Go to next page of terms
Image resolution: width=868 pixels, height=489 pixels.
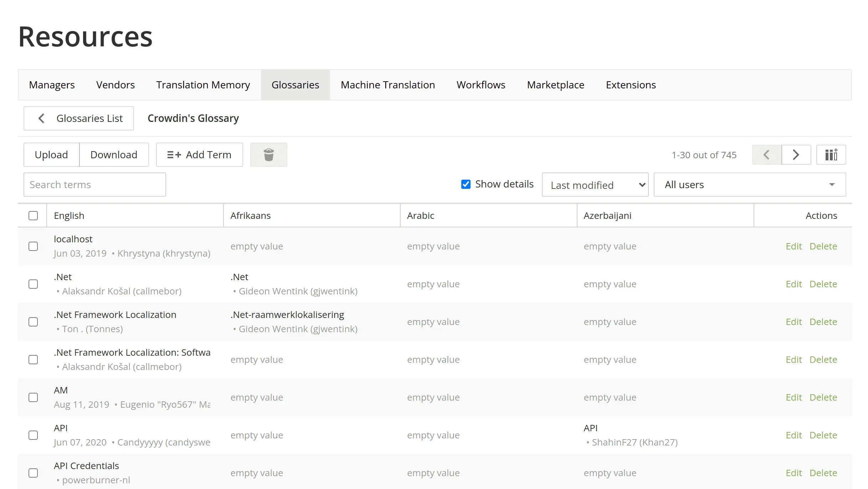tap(796, 155)
